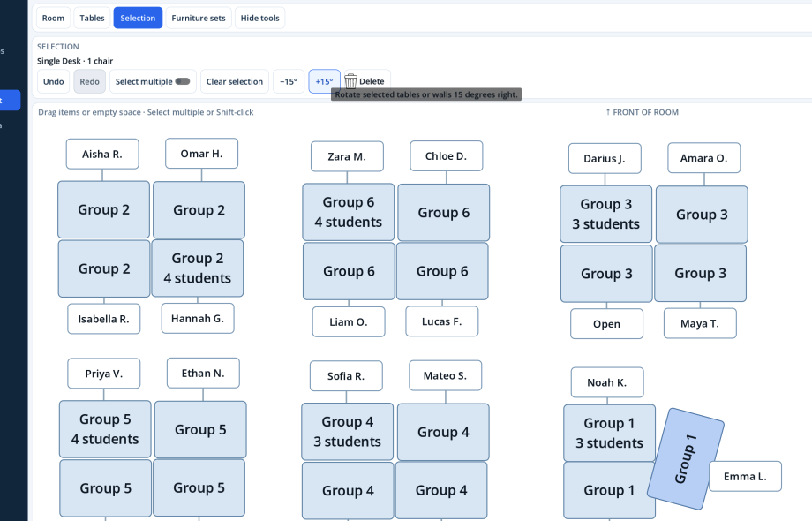This screenshot has height=521, width=812.
Task: Select Darius J. chair label
Action: click(x=605, y=158)
